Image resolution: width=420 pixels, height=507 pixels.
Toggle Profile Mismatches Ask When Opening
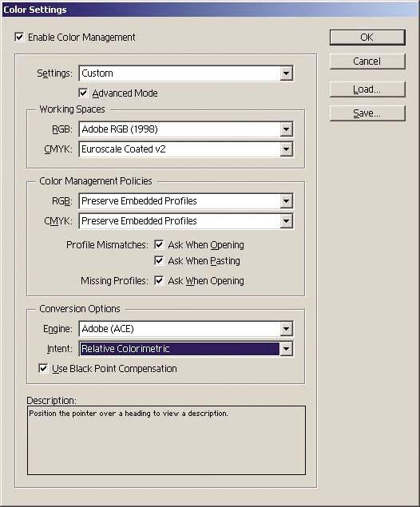point(159,245)
